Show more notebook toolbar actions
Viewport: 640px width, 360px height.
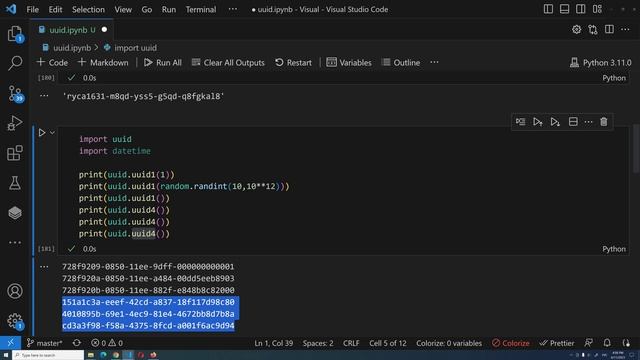(x=434, y=62)
